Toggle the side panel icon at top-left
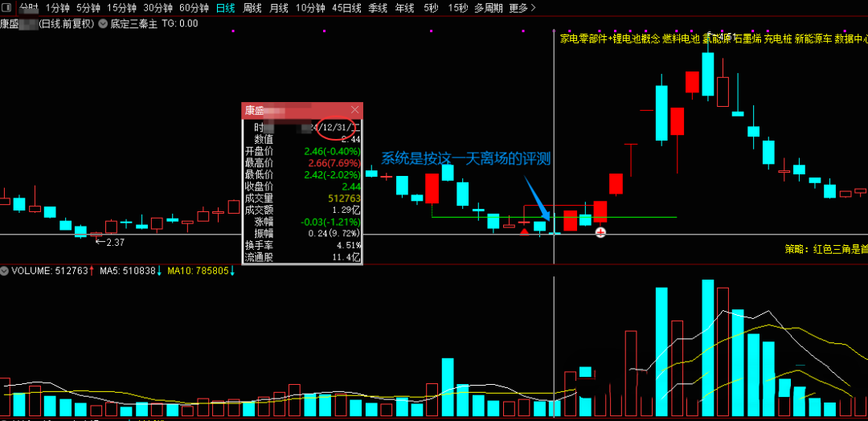 pyautogui.click(x=6, y=8)
